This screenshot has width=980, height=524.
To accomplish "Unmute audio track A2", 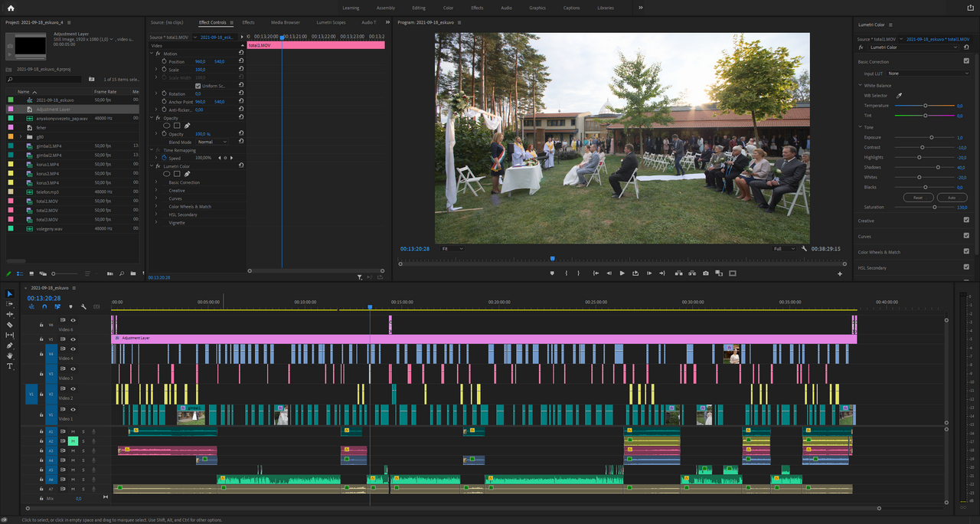I will click(73, 441).
